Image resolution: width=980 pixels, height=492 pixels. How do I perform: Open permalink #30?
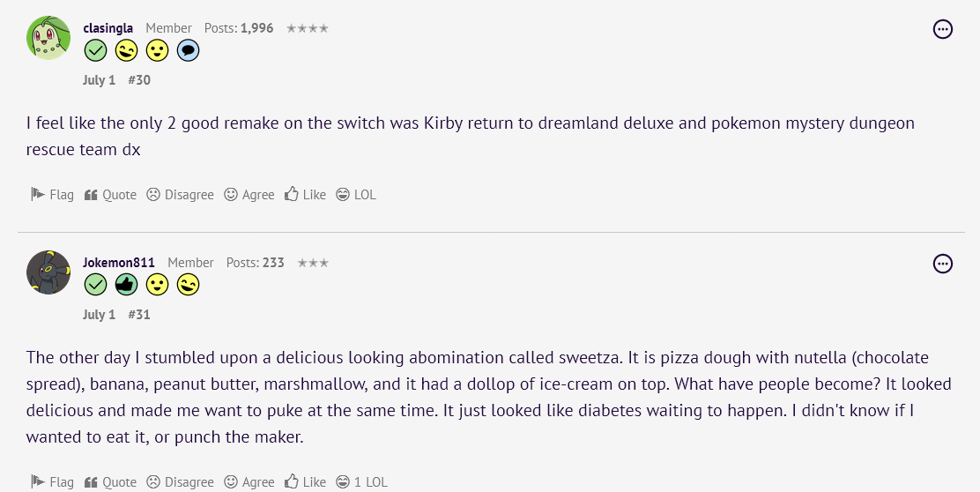pos(139,80)
